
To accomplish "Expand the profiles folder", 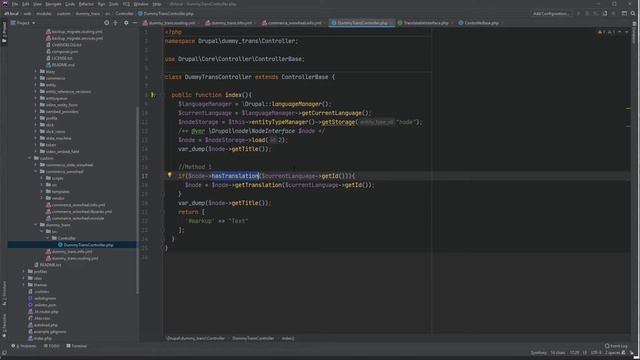I will tap(24, 271).
